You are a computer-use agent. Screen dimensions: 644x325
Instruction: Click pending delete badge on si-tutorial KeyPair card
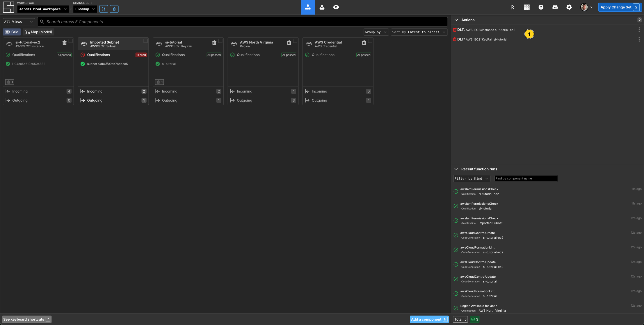(160, 82)
